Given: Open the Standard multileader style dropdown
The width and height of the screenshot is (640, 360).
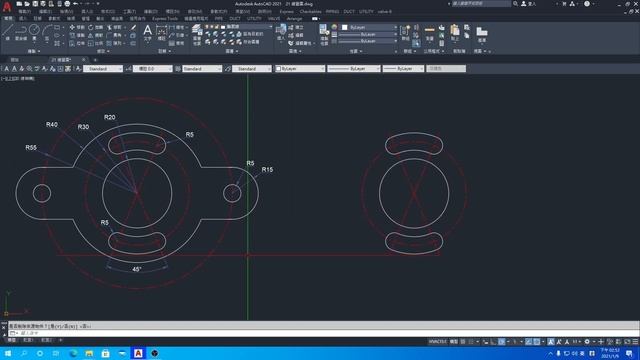Looking at the screenshot, I should 252,69.
